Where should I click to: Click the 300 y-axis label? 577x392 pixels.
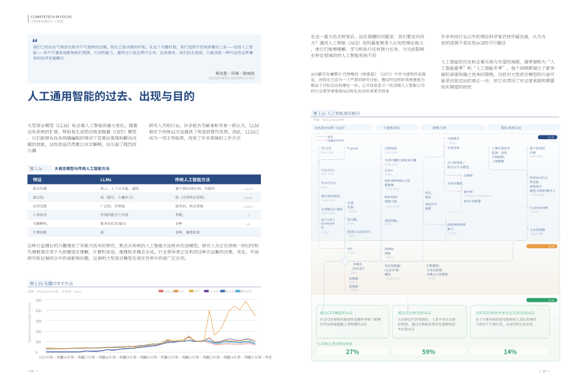[39, 321]
